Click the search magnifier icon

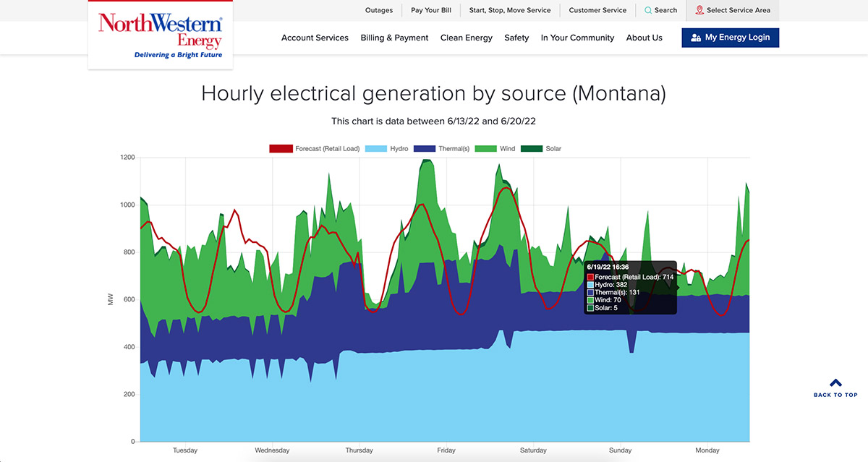pos(647,10)
